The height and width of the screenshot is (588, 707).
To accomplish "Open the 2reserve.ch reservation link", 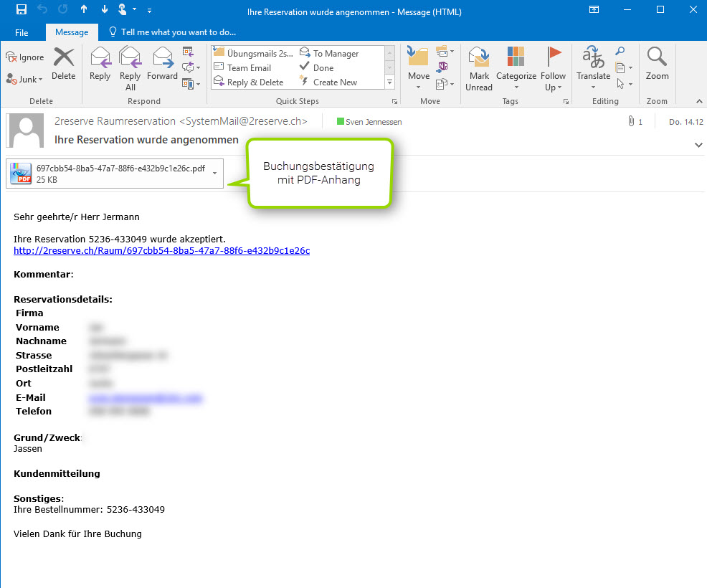I will coord(161,250).
